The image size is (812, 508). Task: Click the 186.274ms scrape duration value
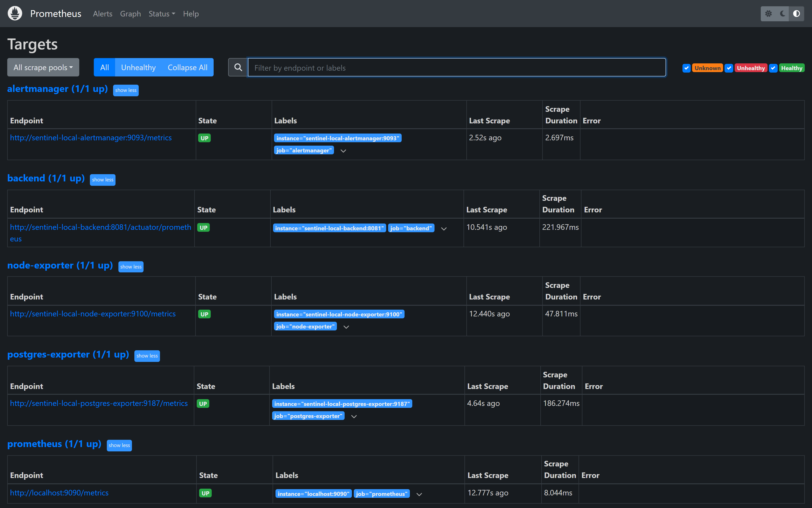click(x=561, y=403)
